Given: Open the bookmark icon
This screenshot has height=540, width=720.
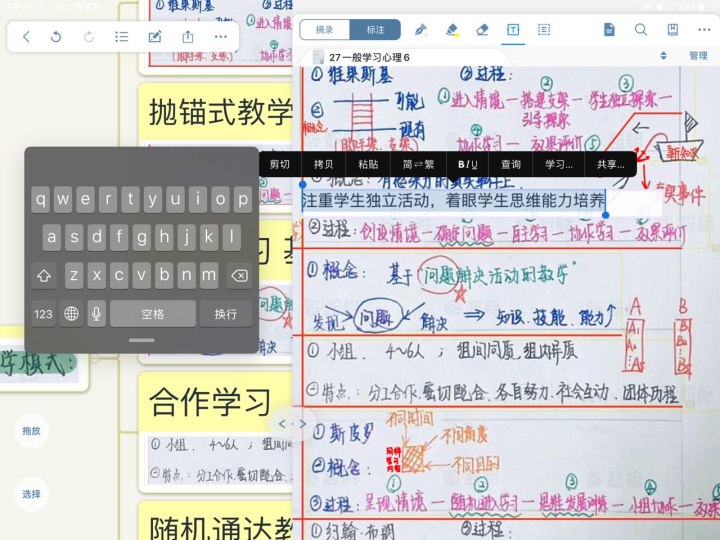Looking at the screenshot, I should 673,30.
